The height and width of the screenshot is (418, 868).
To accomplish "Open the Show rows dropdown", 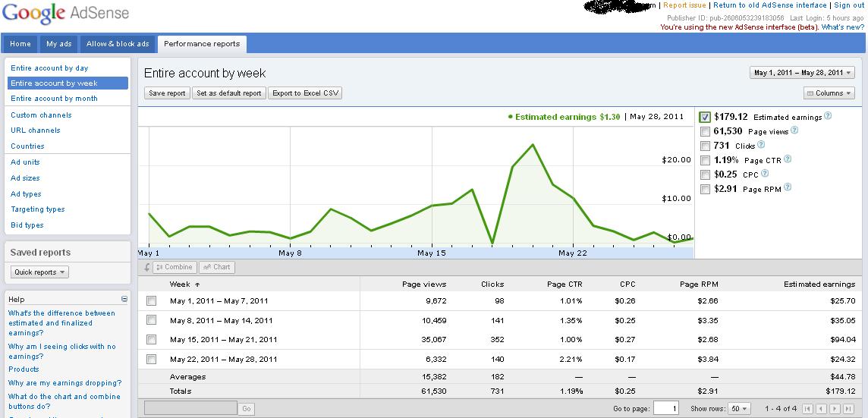I will coord(739,409).
